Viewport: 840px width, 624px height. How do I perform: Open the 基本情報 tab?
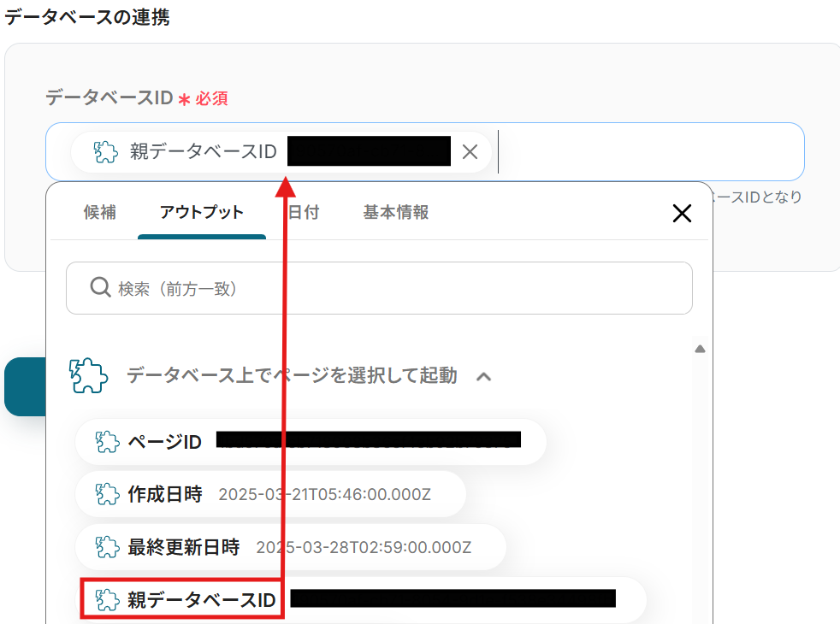click(x=396, y=213)
